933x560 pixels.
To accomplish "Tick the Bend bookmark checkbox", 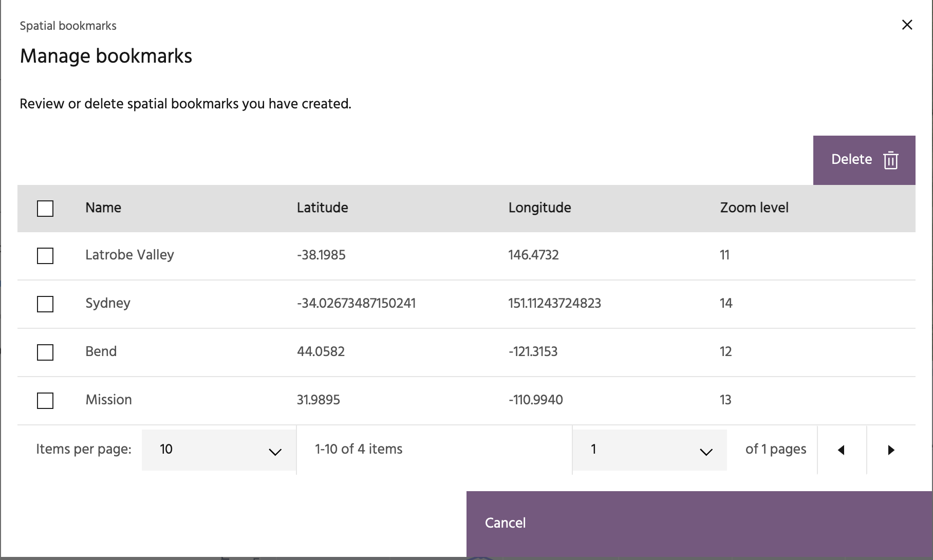I will (45, 352).
